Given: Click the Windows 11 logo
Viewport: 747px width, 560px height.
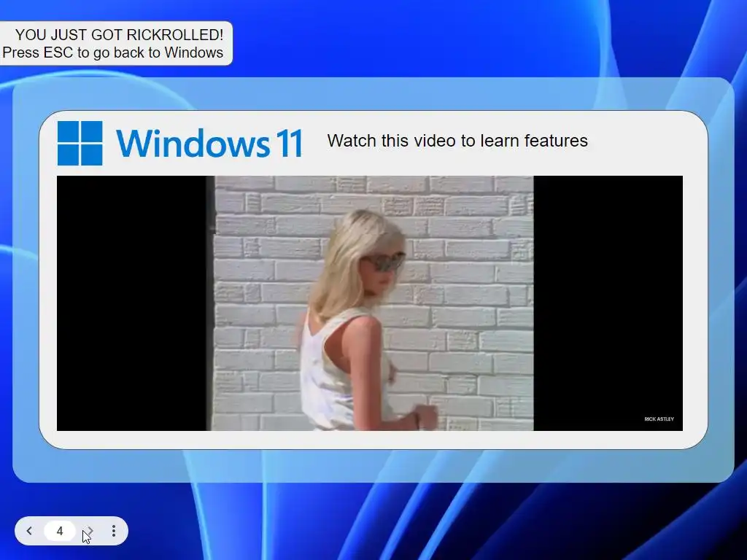Looking at the screenshot, I should pyautogui.click(x=80, y=143).
